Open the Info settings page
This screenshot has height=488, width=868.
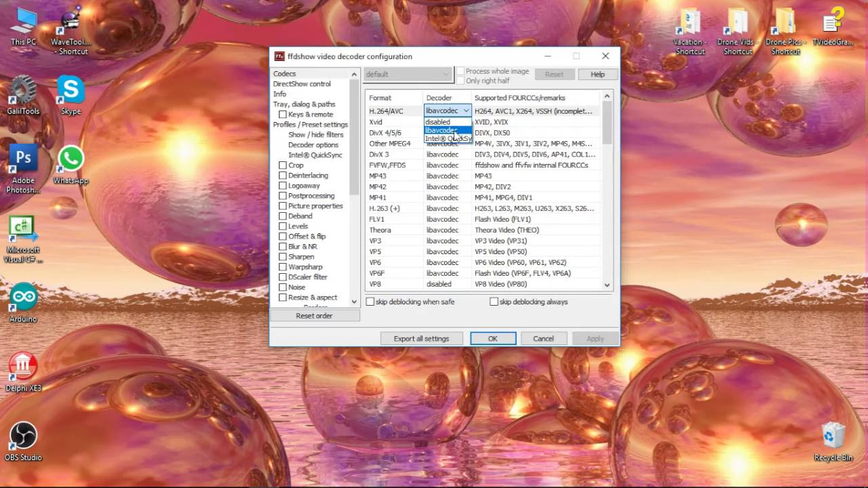[279, 94]
